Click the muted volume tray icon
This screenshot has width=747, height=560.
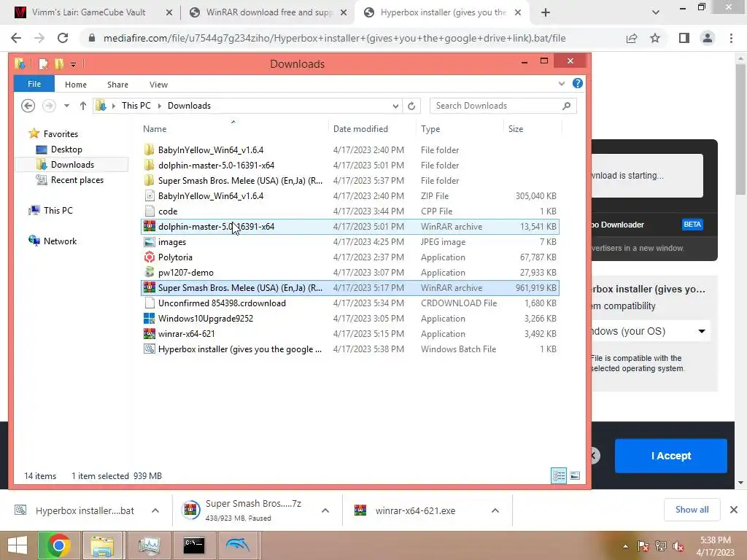point(678,546)
